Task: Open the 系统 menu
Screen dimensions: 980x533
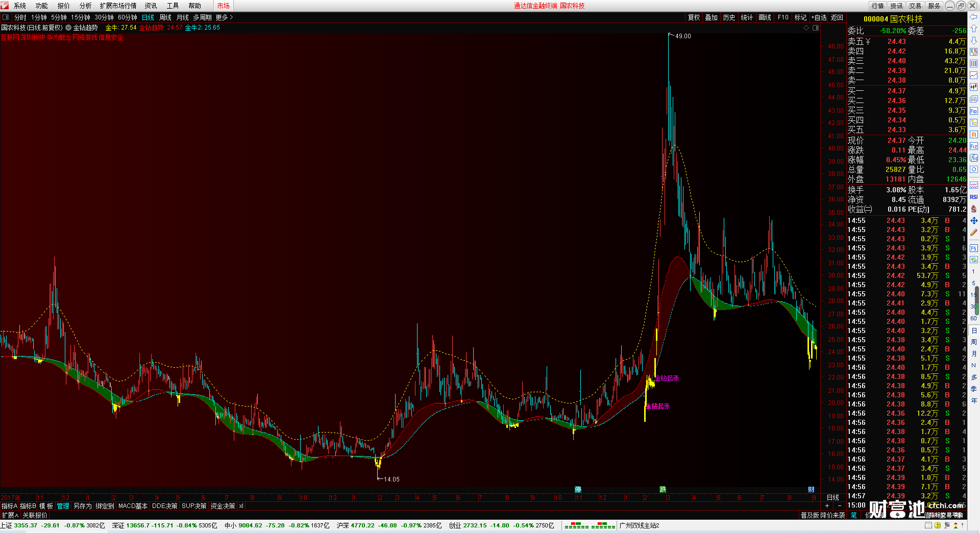Action: [x=20, y=6]
